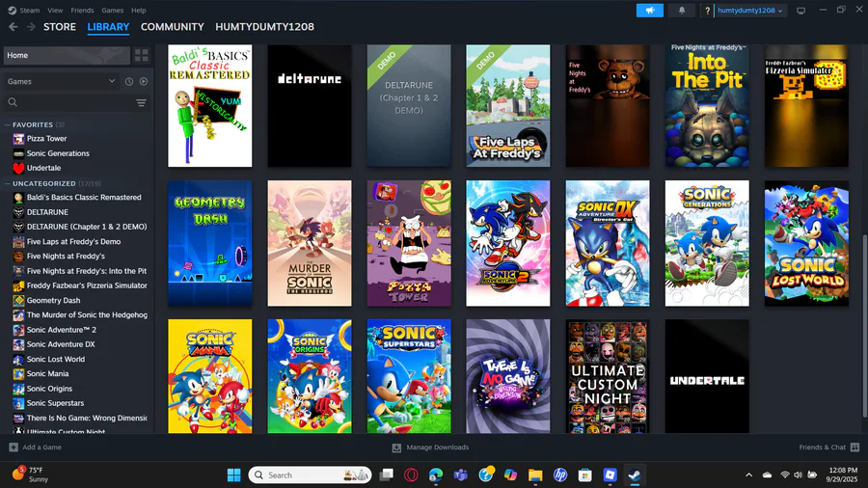Screen dimensions: 868x488
Task: Open the Help menu
Action: tap(138, 10)
